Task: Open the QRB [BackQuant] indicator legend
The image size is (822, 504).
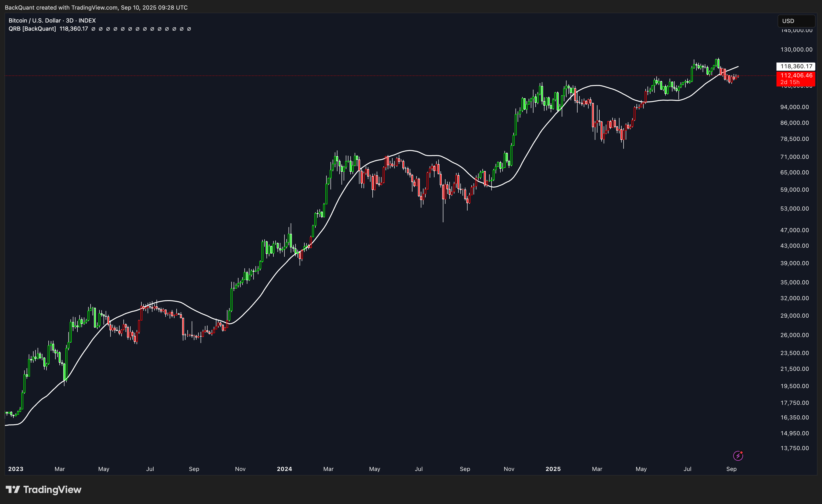Action: click(32, 29)
